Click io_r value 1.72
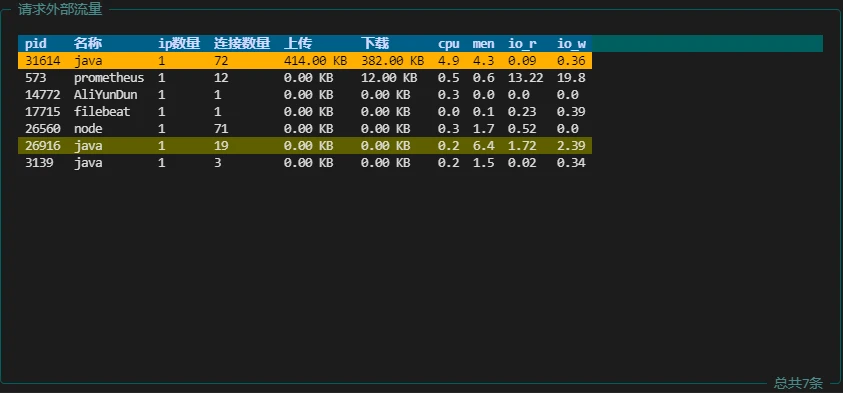 (522, 146)
